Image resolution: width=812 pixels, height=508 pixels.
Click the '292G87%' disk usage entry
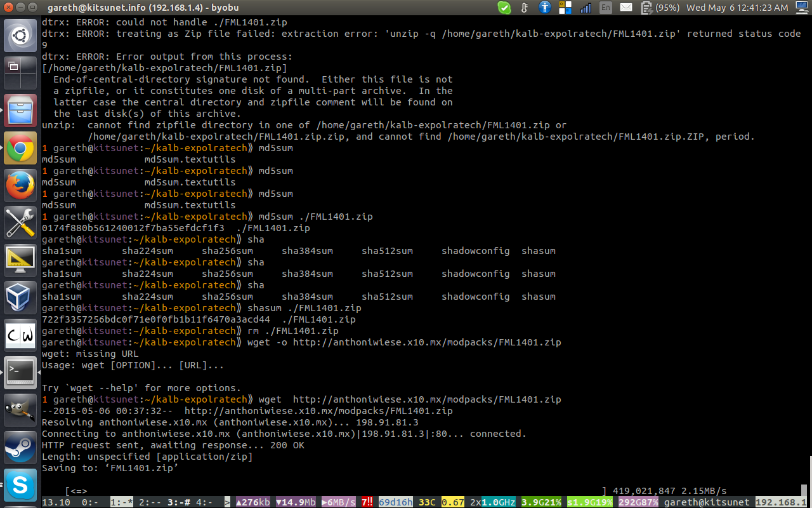point(639,502)
